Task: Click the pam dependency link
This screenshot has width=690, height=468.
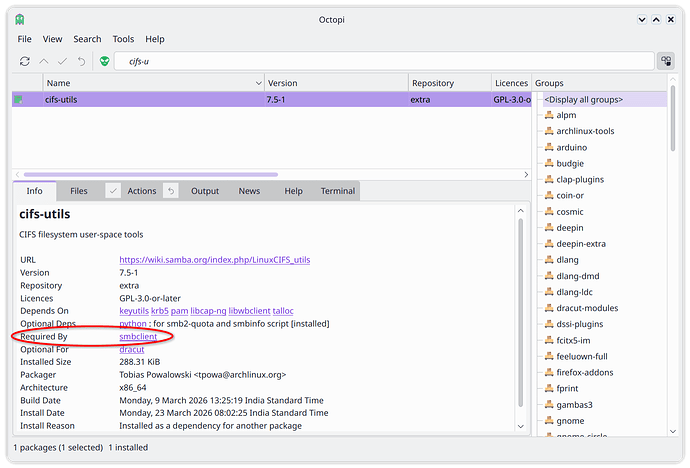Action: pos(180,311)
